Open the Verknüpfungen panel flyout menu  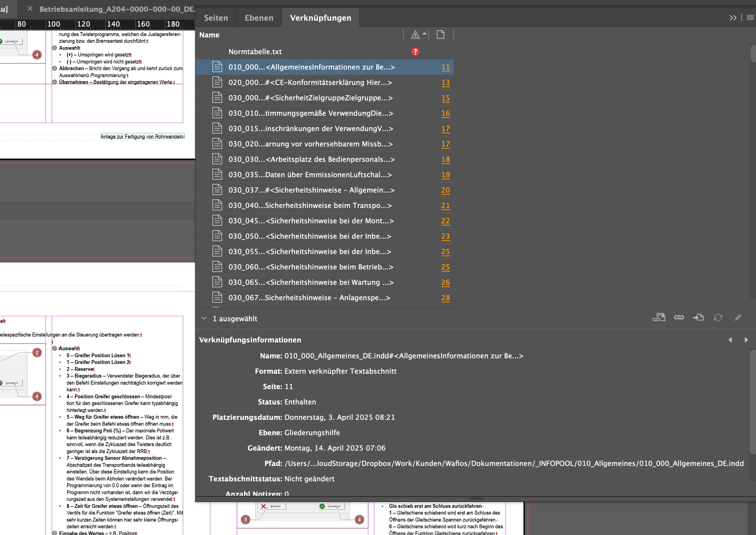[x=750, y=18]
